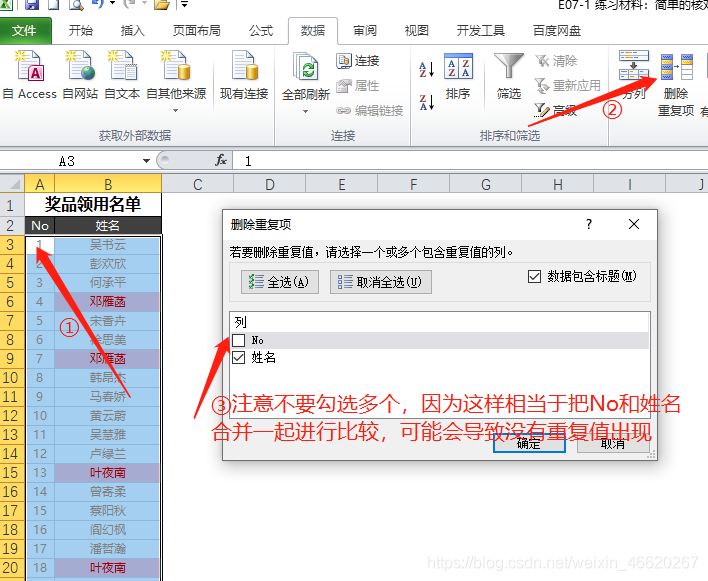708x581 pixels.
Task: Click Edit Links (编辑链接) item
Action: tap(369, 111)
